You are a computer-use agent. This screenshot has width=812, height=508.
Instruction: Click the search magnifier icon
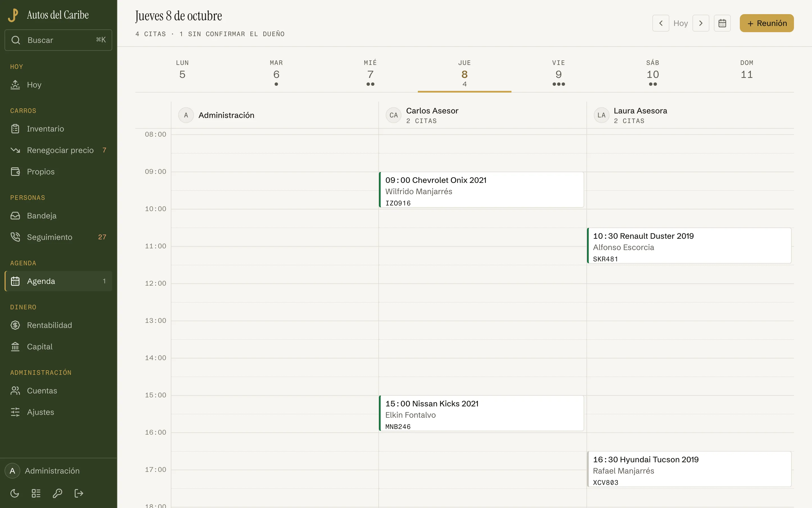click(16, 40)
